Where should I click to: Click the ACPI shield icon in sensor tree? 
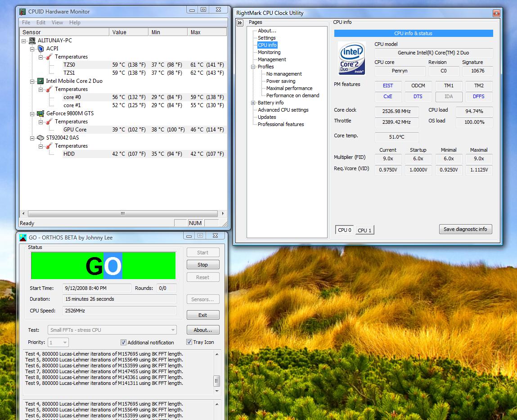(x=40, y=49)
